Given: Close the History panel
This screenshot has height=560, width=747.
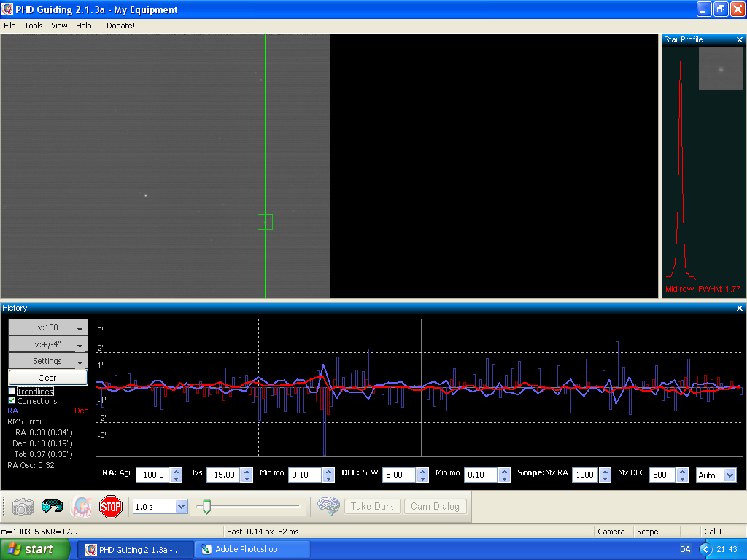Looking at the screenshot, I should click(x=740, y=308).
